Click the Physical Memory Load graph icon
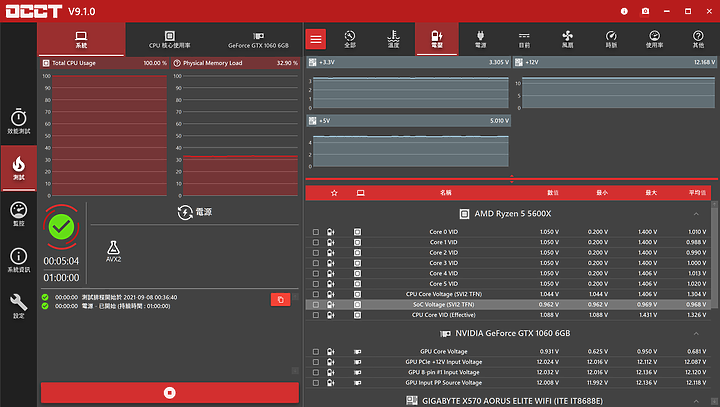This screenshot has width=720, height=407. click(177, 63)
